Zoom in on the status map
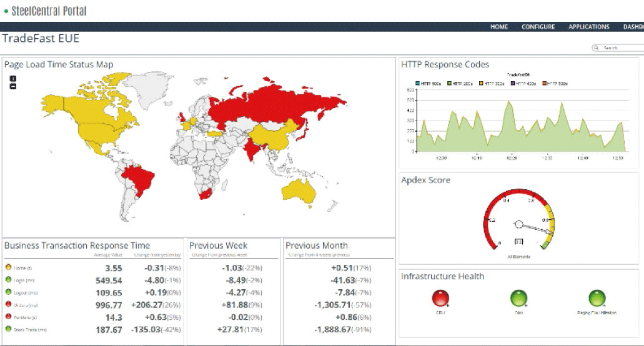Screen dimensions: 644x346 (13, 78)
